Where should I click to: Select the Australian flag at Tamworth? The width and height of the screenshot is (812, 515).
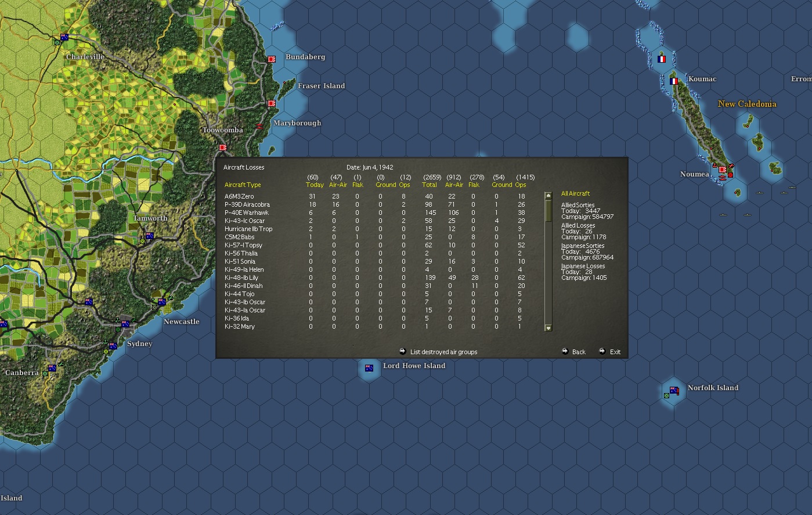click(149, 236)
